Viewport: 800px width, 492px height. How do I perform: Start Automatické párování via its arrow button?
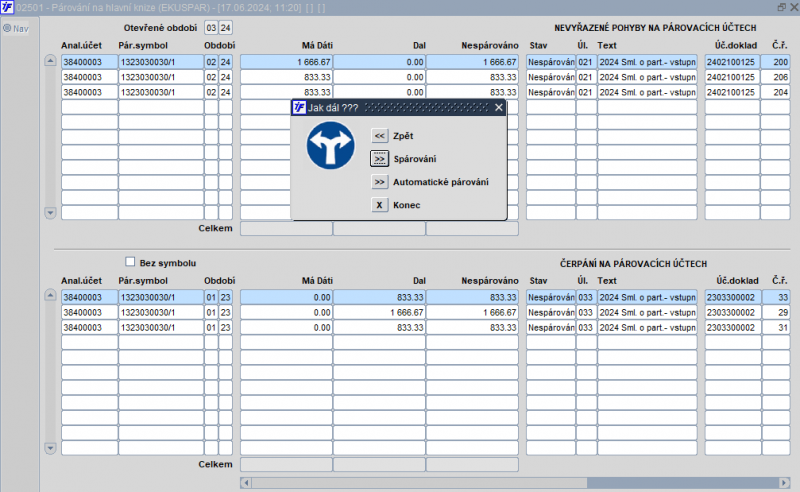coord(379,182)
